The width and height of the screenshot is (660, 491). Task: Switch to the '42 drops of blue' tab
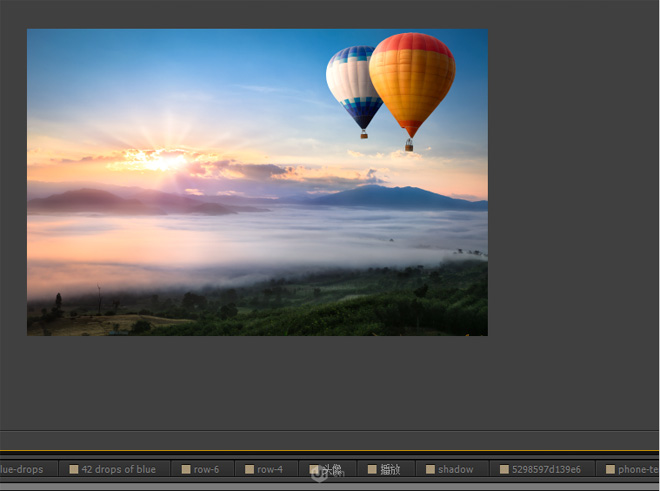118,469
